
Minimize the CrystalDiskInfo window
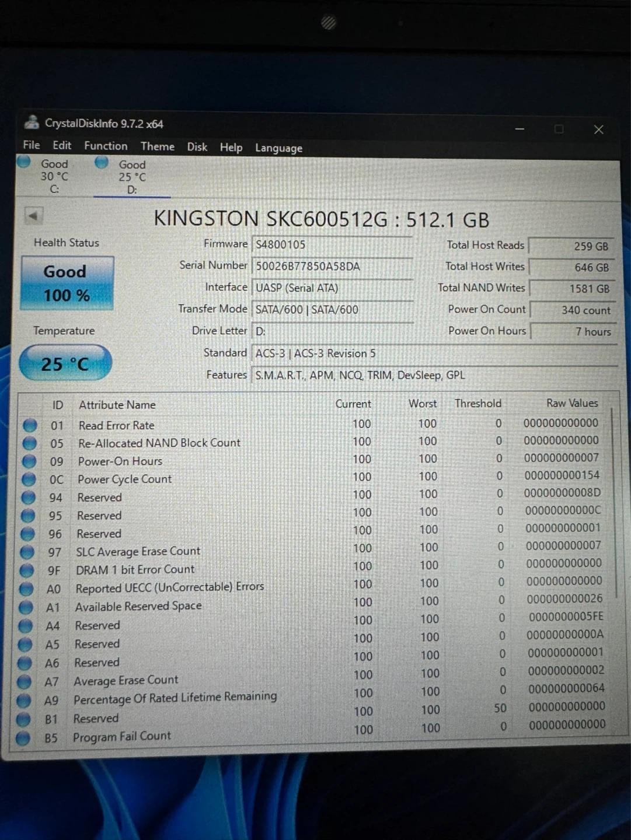[x=520, y=129]
